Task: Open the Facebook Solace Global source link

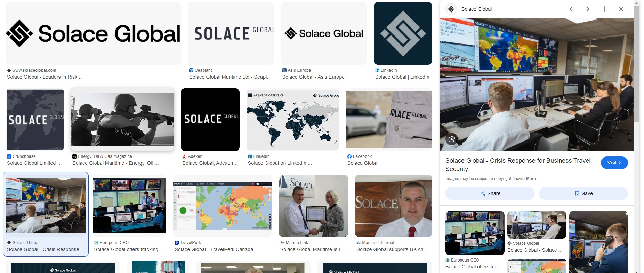Action: (363, 163)
